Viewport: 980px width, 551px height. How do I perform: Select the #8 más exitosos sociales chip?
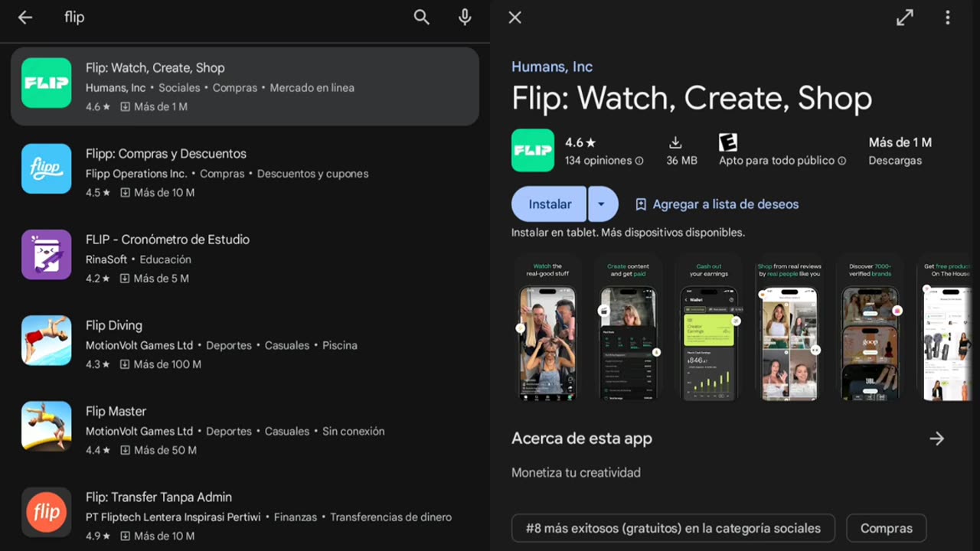click(673, 528)
